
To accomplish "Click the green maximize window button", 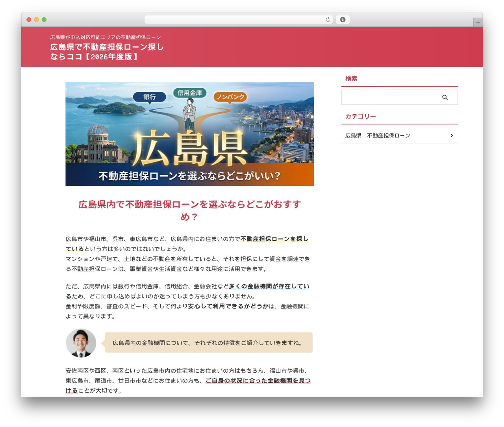I will tap(44, 20).
